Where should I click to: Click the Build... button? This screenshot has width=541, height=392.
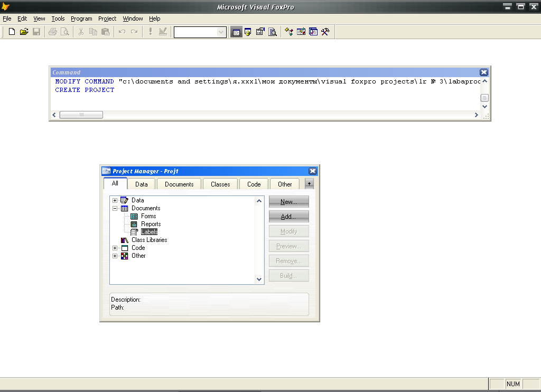(x=289, y=275)
